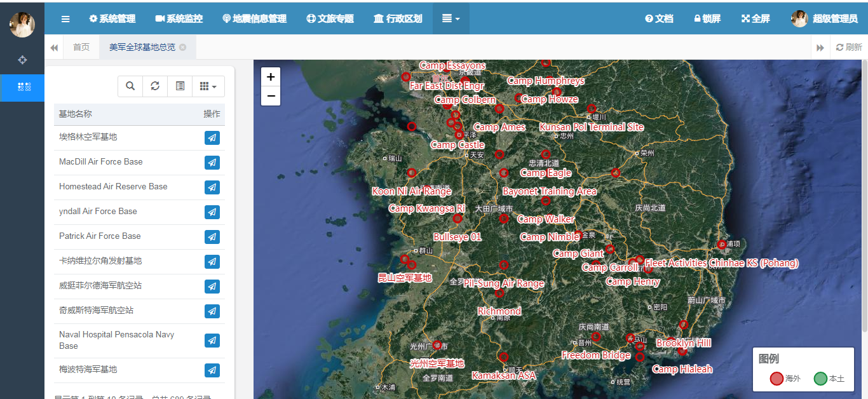
Task: Open the 地震信息管理 menu
Action: click(x=254, y=18)
